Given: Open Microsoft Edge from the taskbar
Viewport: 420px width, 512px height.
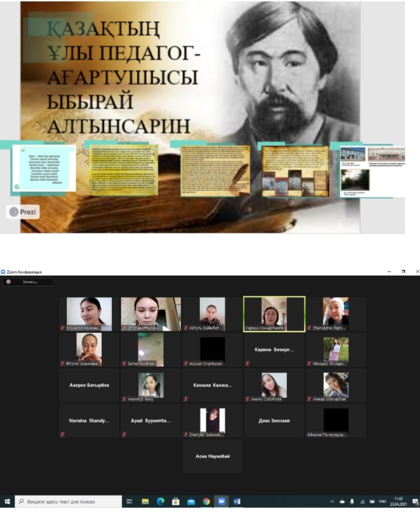Looking at the screenshot, I should tap(160, 501).
